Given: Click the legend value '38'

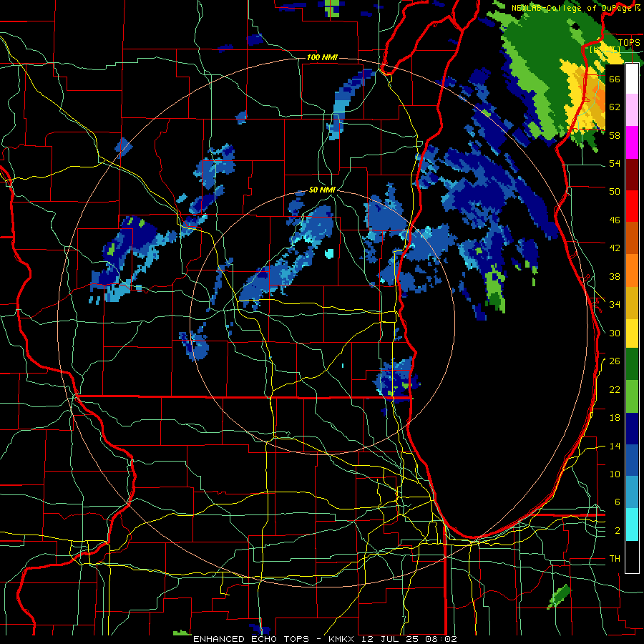Looking at the screenshot, I should [x=615, y=276].
